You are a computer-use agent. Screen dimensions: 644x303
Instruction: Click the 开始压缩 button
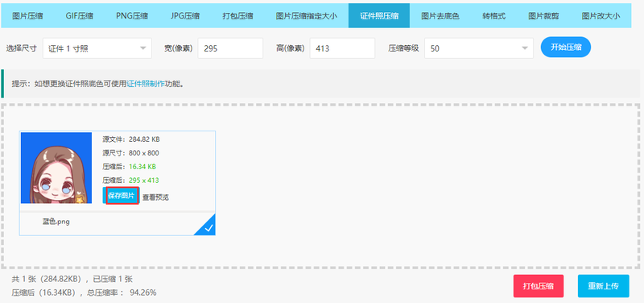[x=566, y=47]
